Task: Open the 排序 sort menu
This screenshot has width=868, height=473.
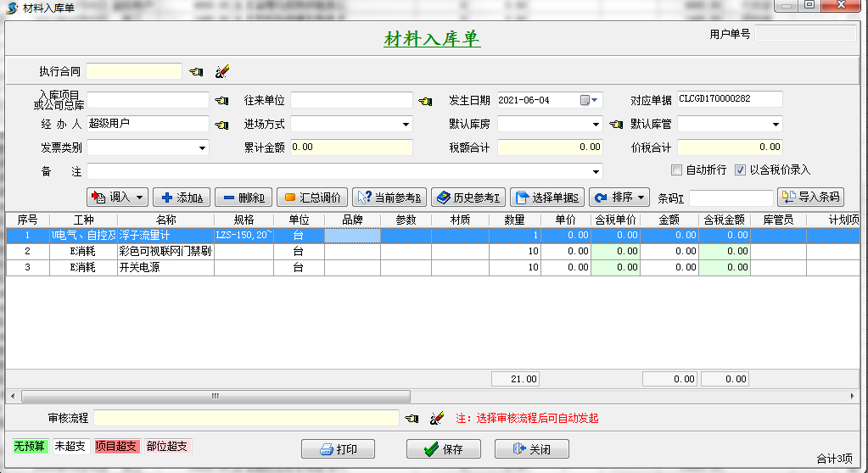Action: pos(619,198)
